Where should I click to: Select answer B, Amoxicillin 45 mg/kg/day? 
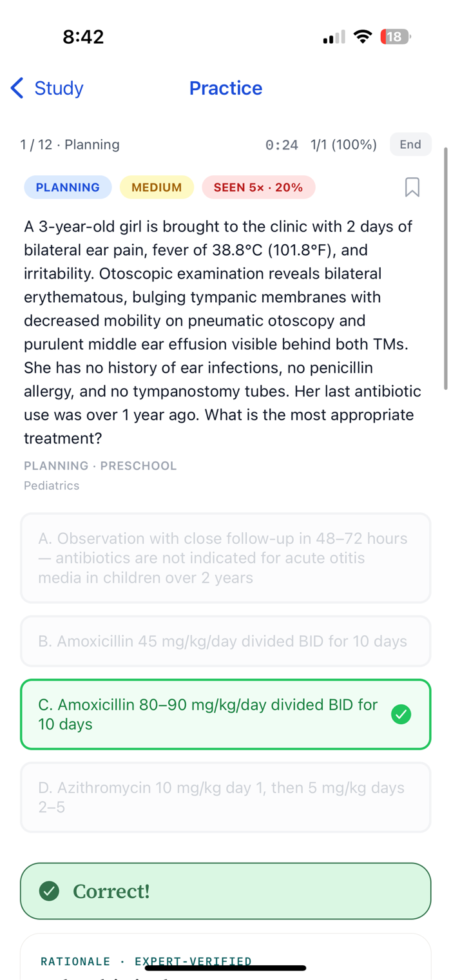225,641
